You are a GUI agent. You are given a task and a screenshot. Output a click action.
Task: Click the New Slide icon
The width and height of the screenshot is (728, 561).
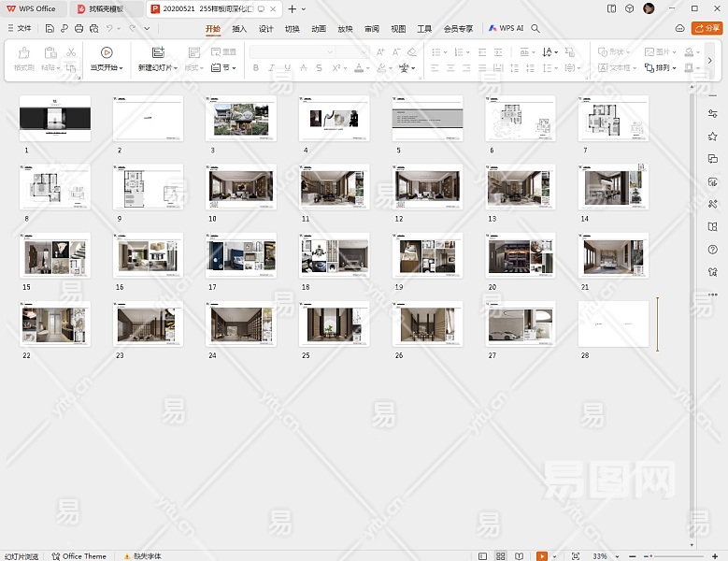pos(157,52)
